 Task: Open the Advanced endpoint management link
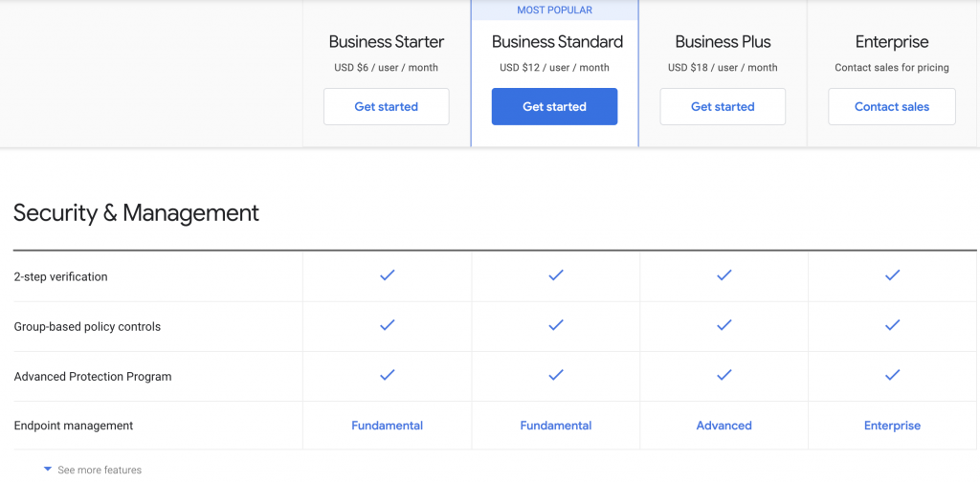724,426
